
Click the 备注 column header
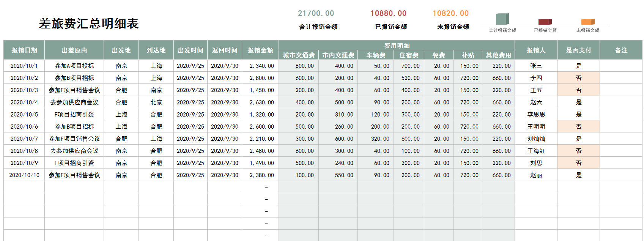pos(621,50)
